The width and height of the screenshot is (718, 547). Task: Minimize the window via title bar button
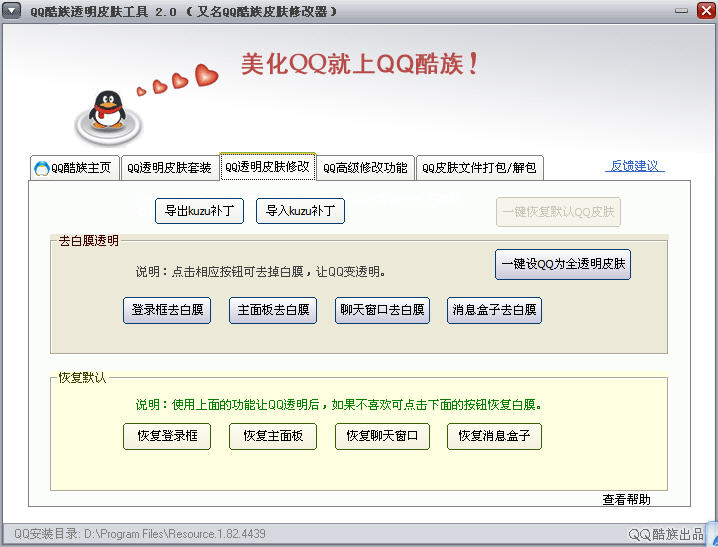pos(681,11)
